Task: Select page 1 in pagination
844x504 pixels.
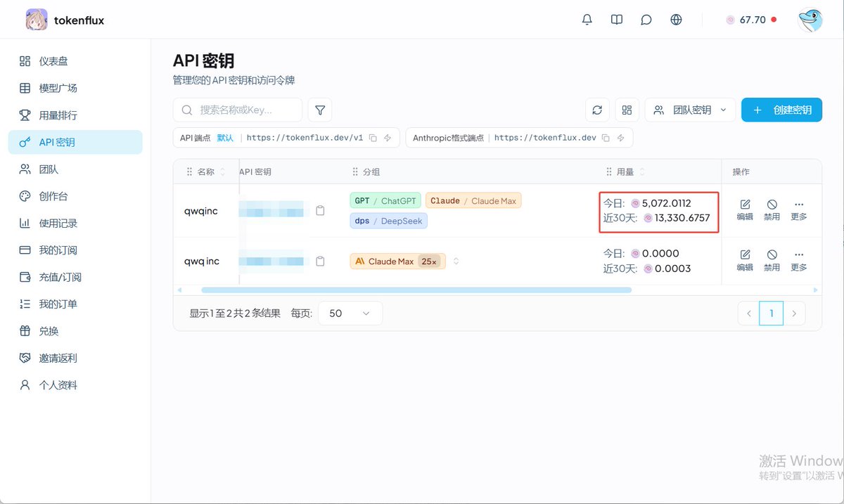Action: (x=772, y=313)
